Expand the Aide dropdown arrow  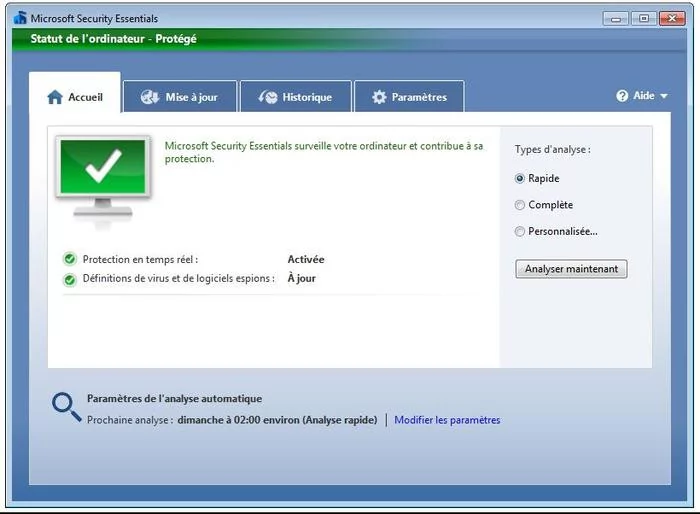pos(663,96)
